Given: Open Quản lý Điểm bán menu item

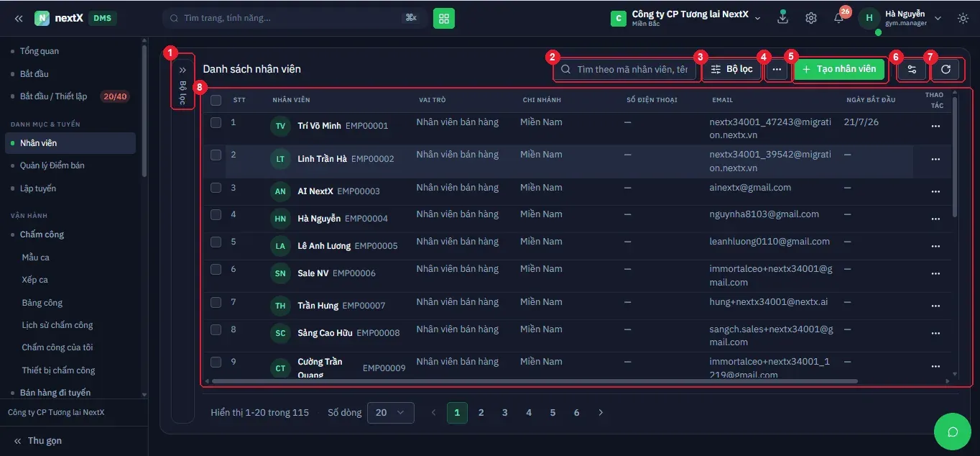Looking at the screenshot, I should pos(52,165).
